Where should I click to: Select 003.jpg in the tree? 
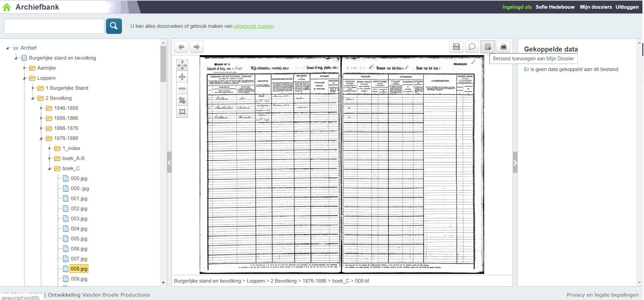(79, 219)
